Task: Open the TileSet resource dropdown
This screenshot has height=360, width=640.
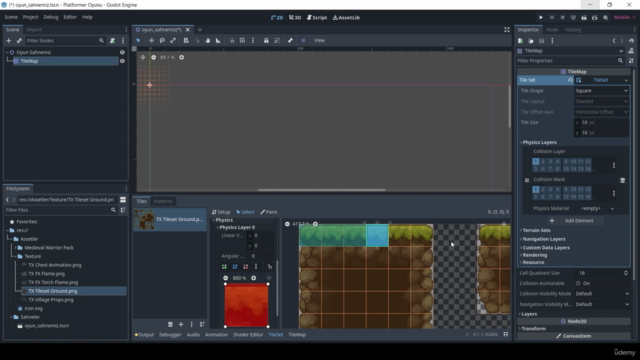Action: coord(626,80)
